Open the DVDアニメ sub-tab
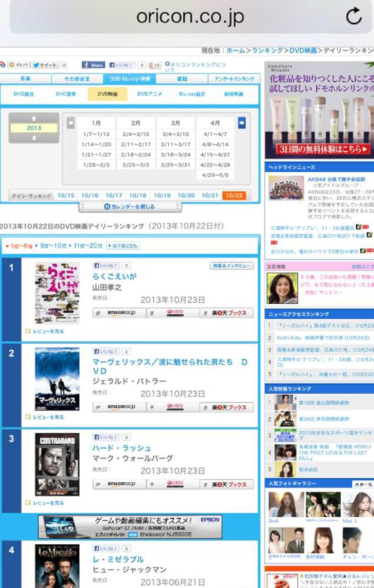This screenshot has width=374, height=588. point(150,94)
